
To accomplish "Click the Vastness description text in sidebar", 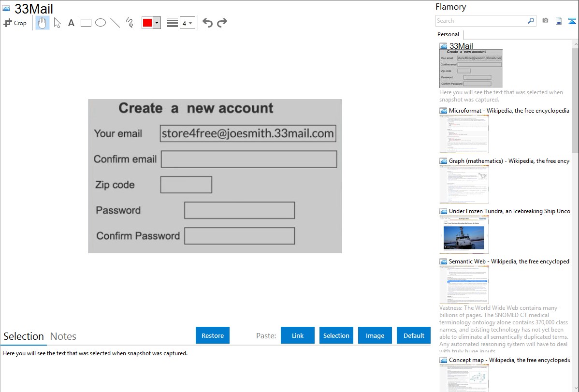I will tap(504, 329).
